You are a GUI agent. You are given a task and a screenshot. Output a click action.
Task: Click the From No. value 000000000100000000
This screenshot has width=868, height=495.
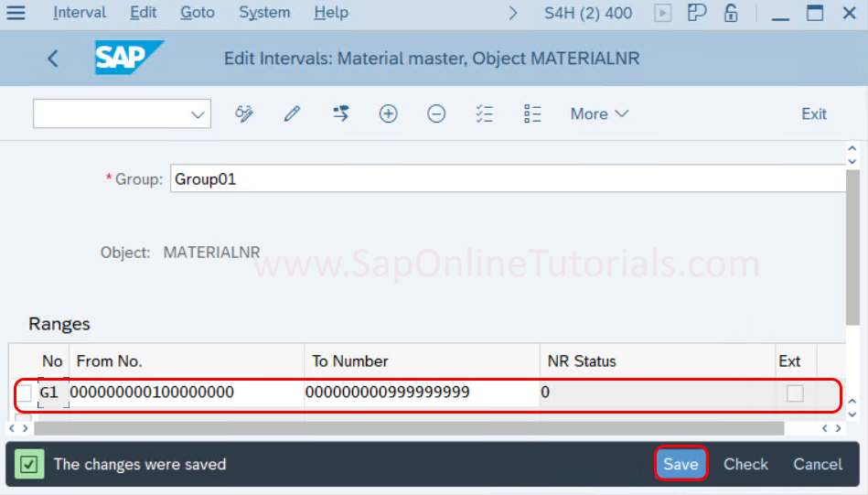pos(187,393)
